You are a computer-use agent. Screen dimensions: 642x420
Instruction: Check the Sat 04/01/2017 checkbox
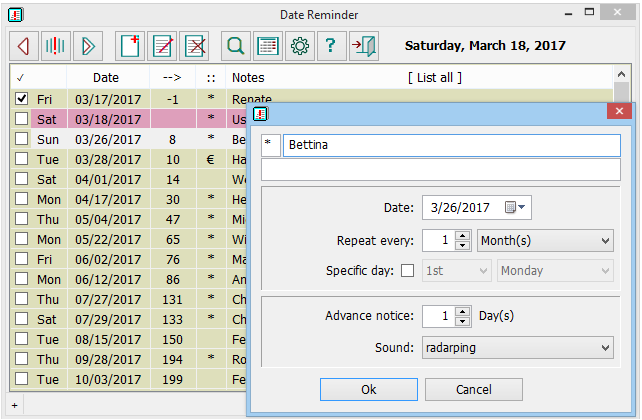click(21, 178)
